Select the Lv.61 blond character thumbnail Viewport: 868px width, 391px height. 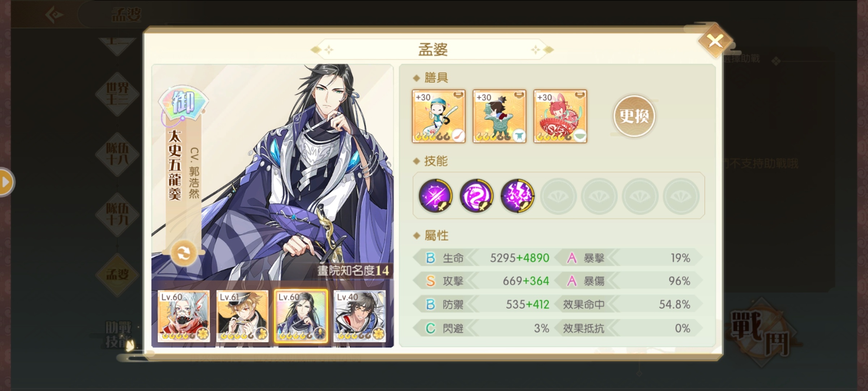point(242,316)
